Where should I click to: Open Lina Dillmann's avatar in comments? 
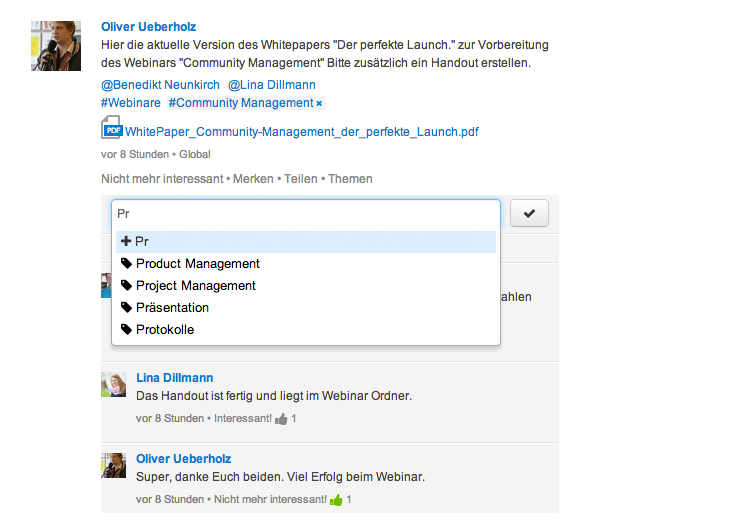click(113, 385)
